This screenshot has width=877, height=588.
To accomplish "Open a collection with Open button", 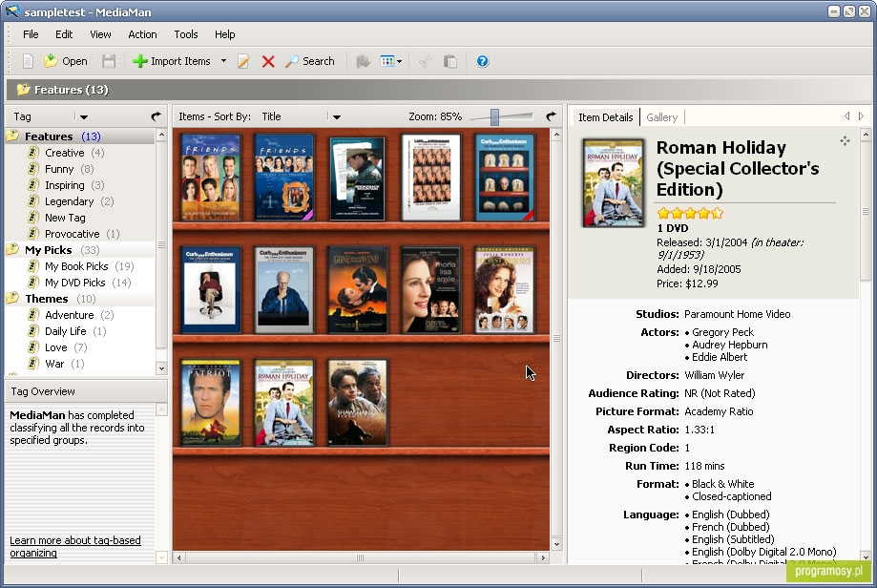I will (66, 61).
